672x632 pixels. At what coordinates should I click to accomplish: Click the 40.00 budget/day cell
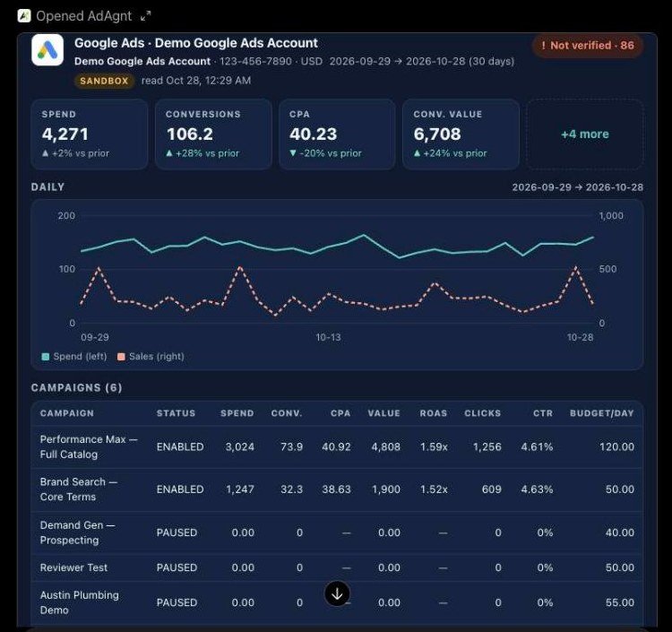coord(620,532)
